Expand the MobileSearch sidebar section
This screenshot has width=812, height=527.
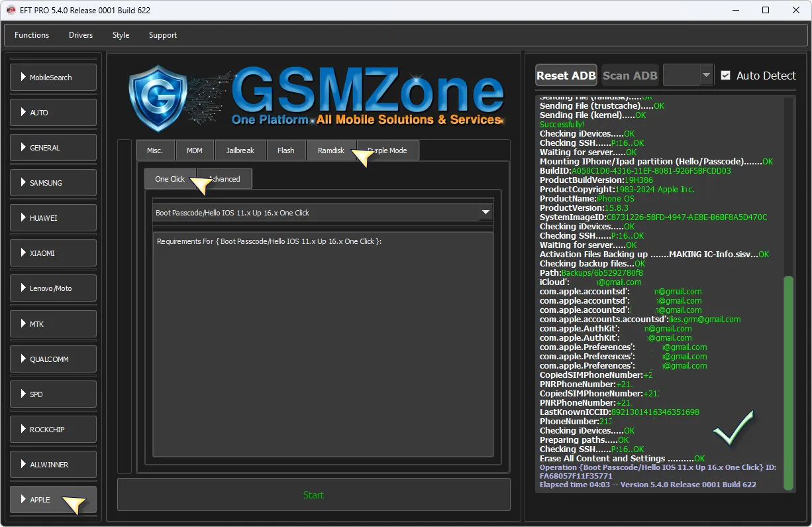pyautogui.click(x=53, y=78)
